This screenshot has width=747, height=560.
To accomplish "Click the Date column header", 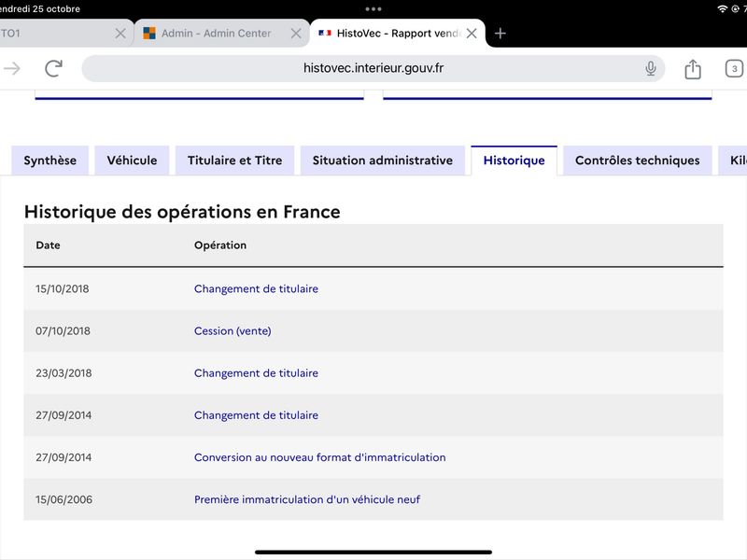I will coord(48,245).
